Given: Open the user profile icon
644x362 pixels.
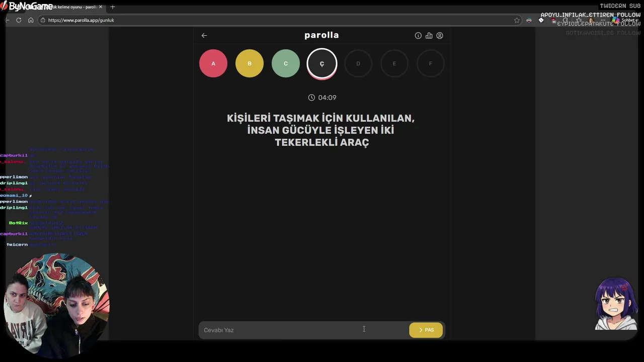Looking at the screenshot, I should coord(440,35).
